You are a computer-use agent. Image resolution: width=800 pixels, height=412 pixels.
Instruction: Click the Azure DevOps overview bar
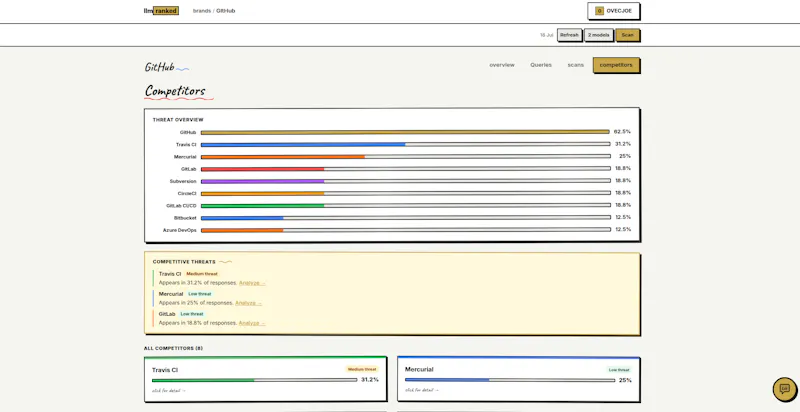406,230
